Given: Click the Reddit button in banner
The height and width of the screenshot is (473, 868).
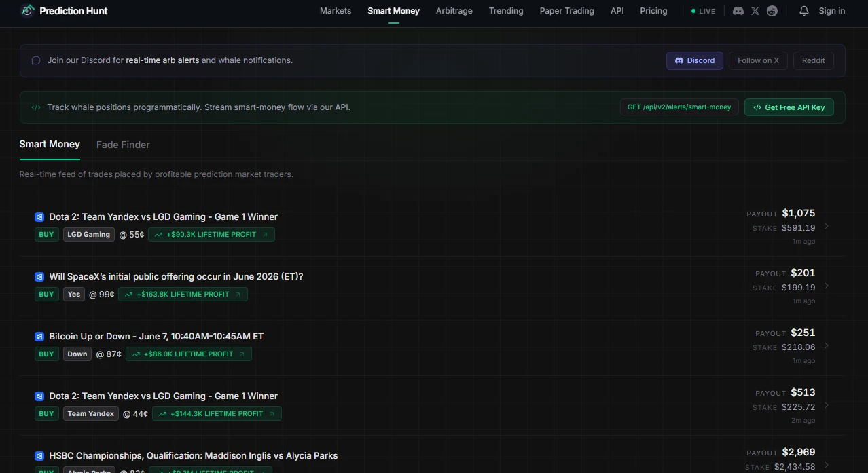Looking at the screenshot, I should click(x=813, y=60).
